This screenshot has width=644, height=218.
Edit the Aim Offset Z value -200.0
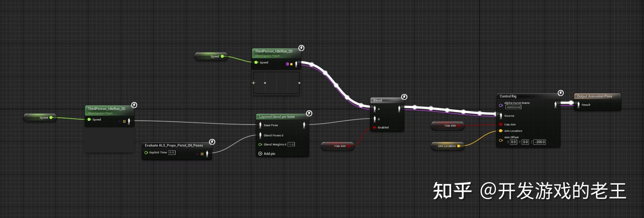540,142
